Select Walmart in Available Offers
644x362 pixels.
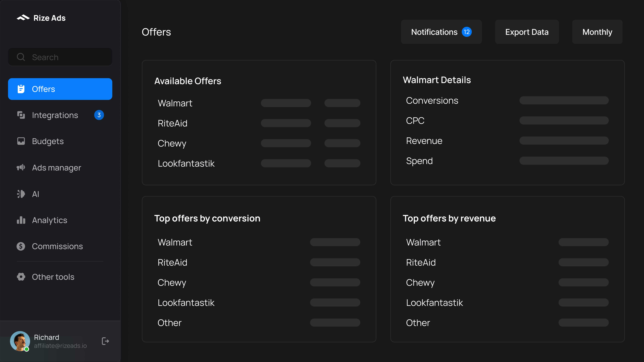(x=175, y=103)
